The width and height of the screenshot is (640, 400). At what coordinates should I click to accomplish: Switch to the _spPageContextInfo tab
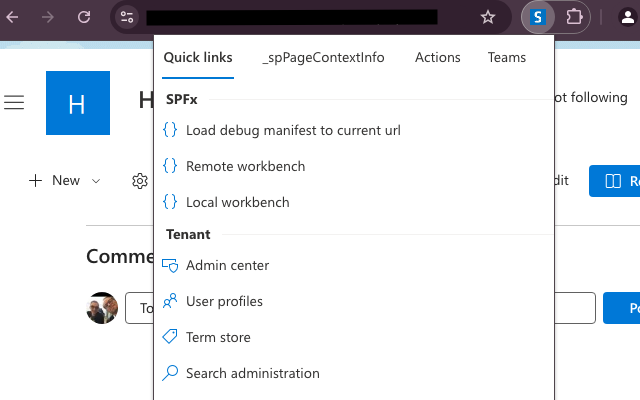(323, 58)
